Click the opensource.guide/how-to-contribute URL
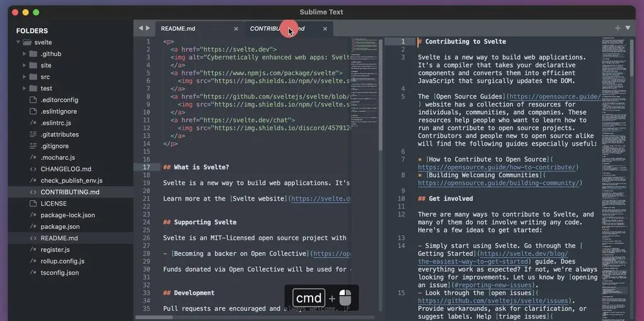The height and width of the screenshot is (321, 644). (x=496, y=167)
